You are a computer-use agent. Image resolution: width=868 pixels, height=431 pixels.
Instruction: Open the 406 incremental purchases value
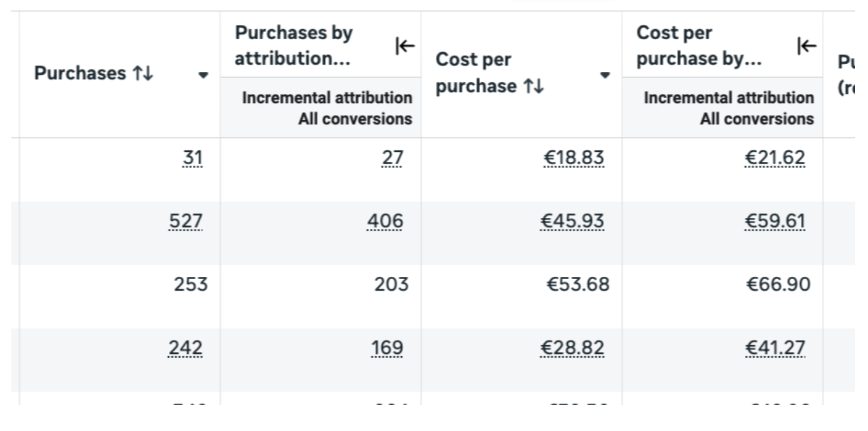[385, 221]
